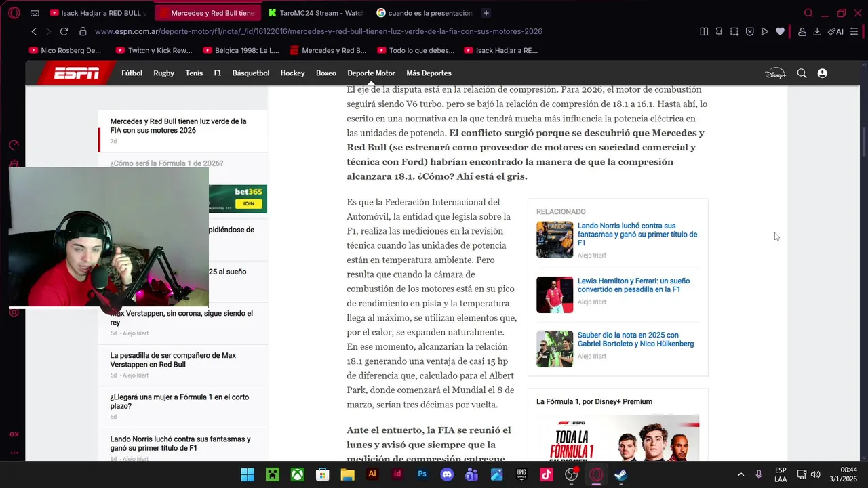The width and height of the screenshot is (868, 488).
Task: Open a new browser tab
Action: click(486, 13)
